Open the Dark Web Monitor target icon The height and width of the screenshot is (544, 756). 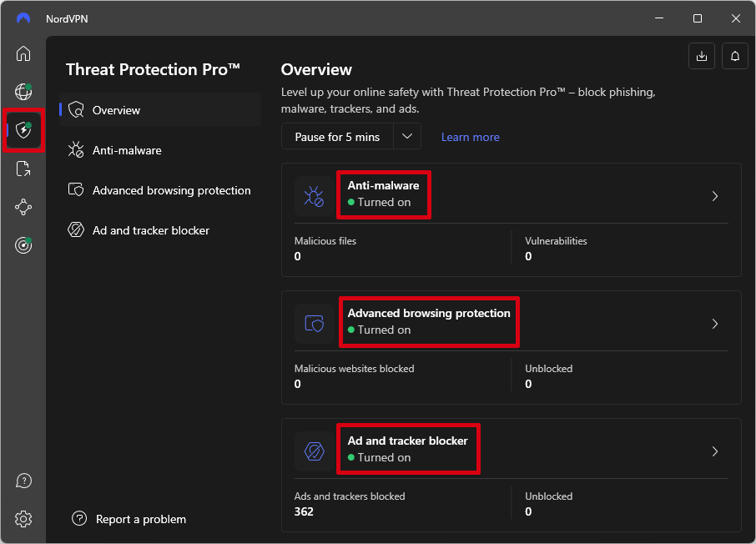click(23, 245)
